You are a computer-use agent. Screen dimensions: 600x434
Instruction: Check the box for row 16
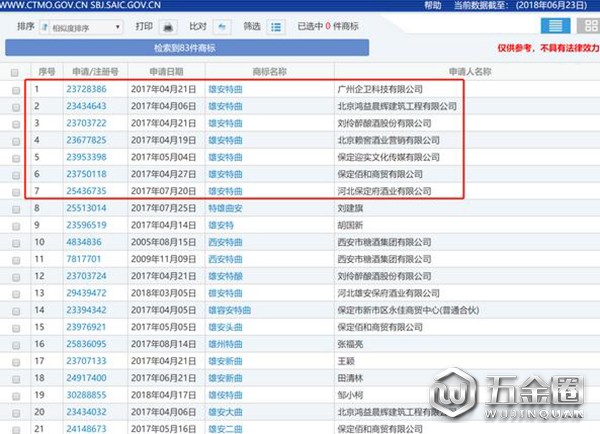point(16,345)
